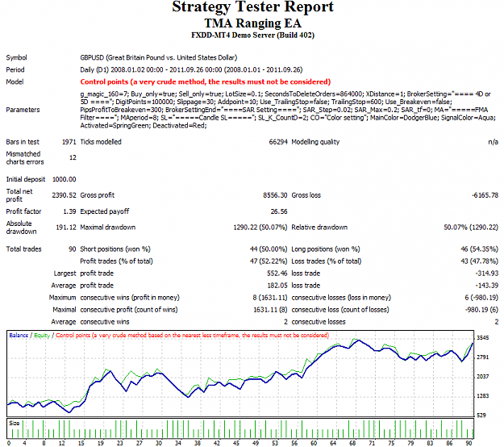This screenshot has height=447, width=504.
Task: Click Maximal drawdown value '1290.22 (50.07%)'
Action: (260, 228)
